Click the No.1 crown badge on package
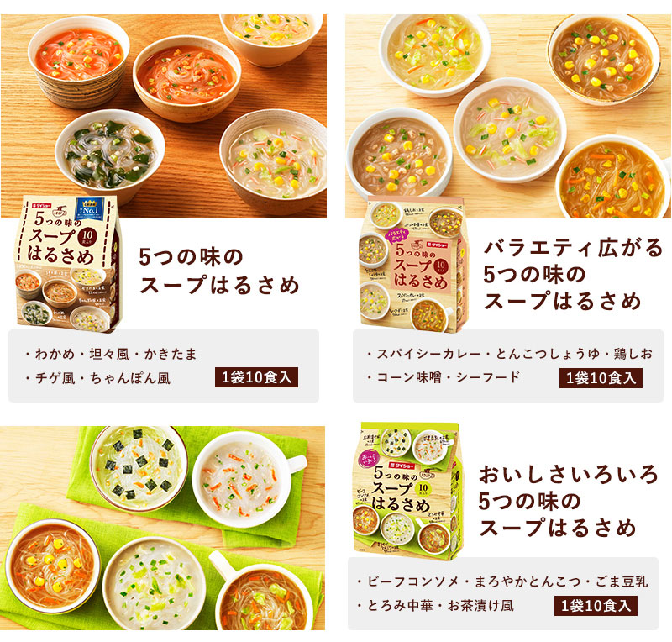672x642 pixels. pos(90,209)
